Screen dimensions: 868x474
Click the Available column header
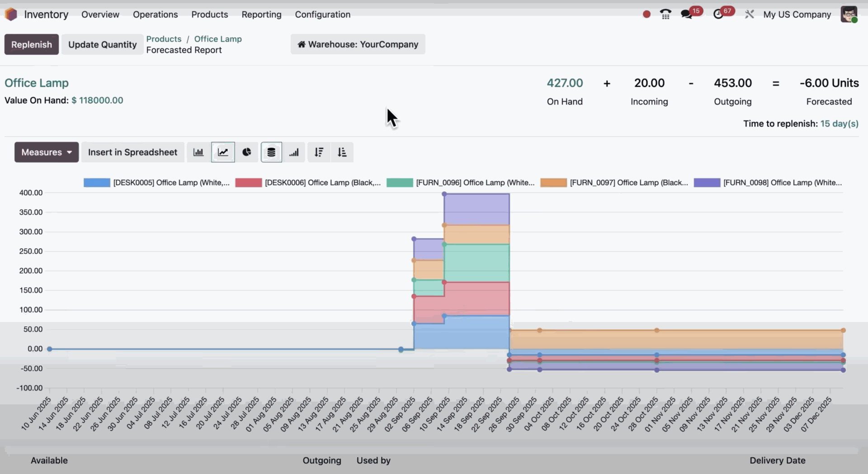pos(49,460)
